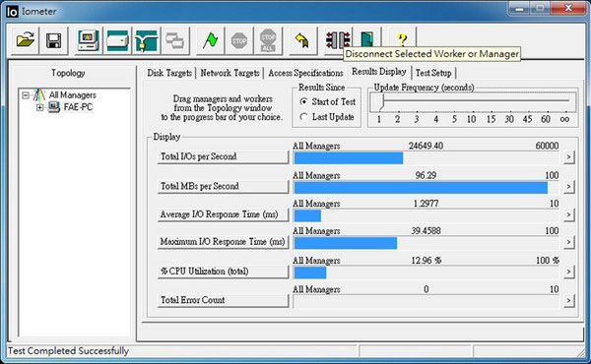Open the Access Specifications tab
The image size is (591, 364).
[305, 73]
